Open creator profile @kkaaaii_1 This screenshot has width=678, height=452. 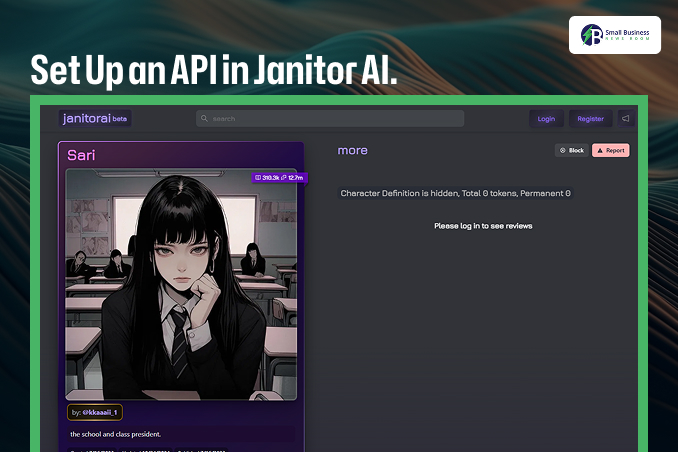click(x=95, y=412)
